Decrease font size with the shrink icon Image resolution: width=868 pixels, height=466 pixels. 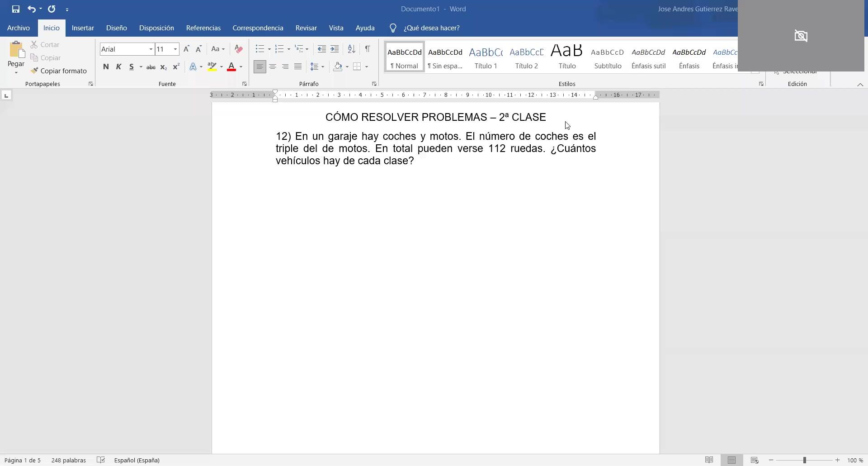198,49
